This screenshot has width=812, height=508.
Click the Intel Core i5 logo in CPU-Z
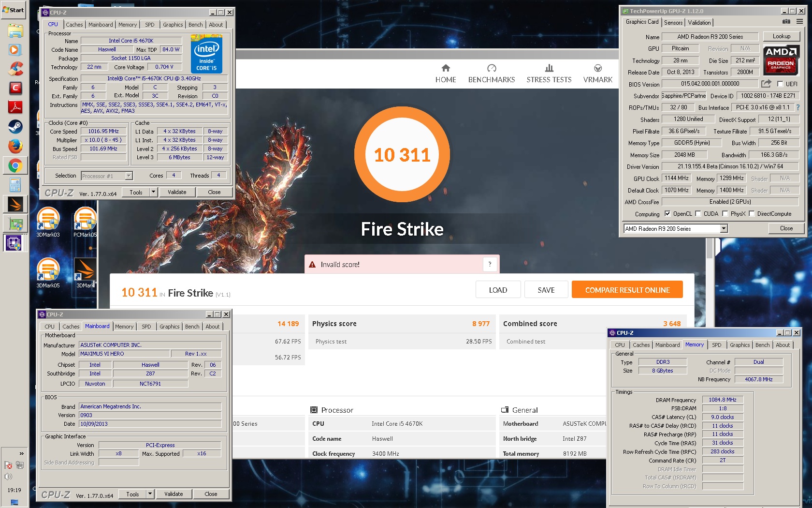(x=206, y=54)
